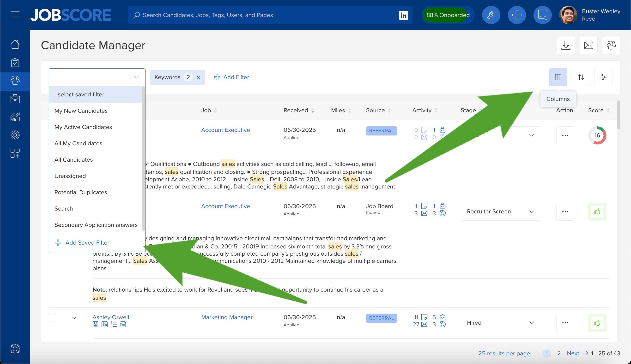Remove the Keywords filter with X
Image resolution: width=631 pixels, height=364 pixels.
pos(198,77)
